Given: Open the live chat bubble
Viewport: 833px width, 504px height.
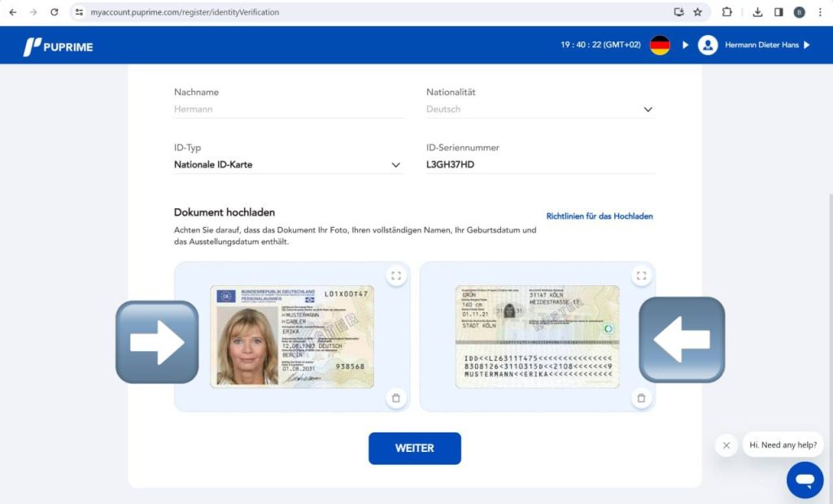Looking at the screenshot, I should 805,480.
